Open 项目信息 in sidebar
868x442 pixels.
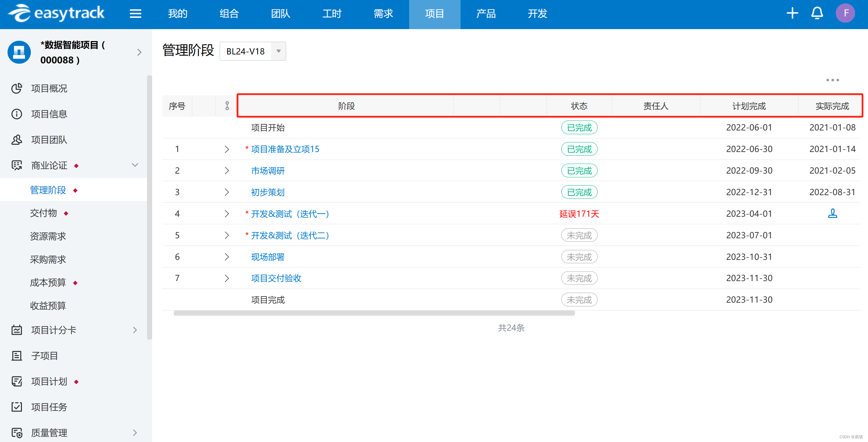click(49, 114)
